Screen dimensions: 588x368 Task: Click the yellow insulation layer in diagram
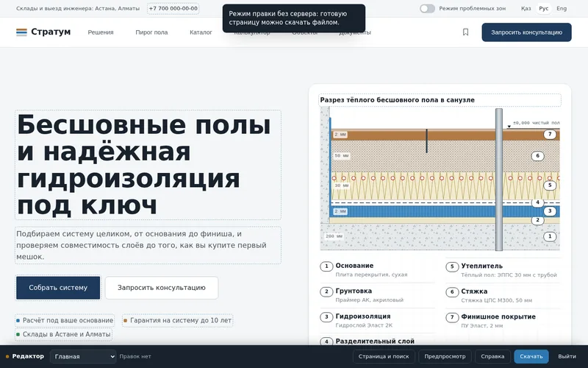(x=445, y=186)
